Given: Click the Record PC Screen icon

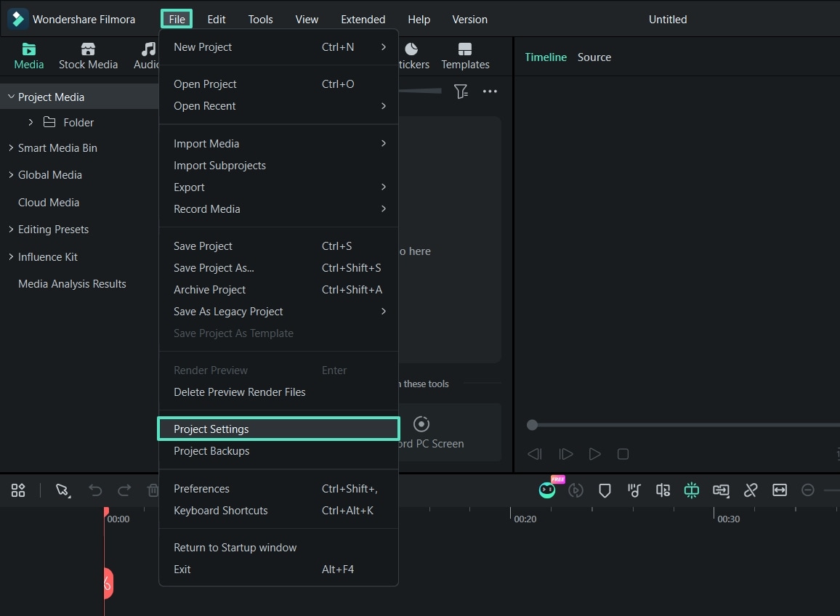Looking at the screenshot, I should (x=421, y=424).
